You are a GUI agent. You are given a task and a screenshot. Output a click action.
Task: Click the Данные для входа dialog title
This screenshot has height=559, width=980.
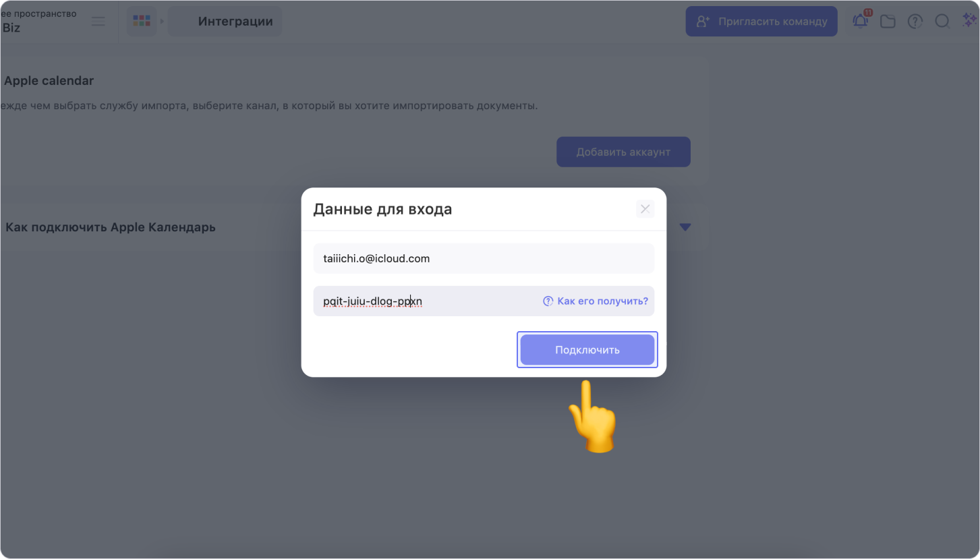coord(382,209)
